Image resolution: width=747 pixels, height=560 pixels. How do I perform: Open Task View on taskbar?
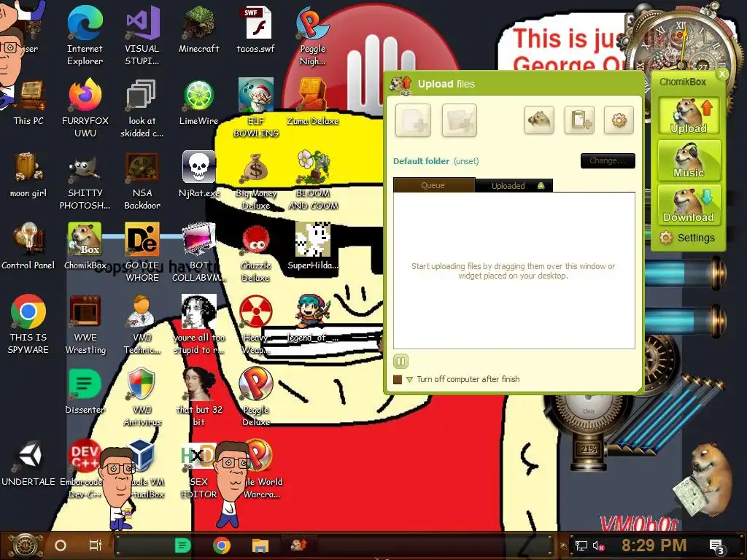[95, 545]
